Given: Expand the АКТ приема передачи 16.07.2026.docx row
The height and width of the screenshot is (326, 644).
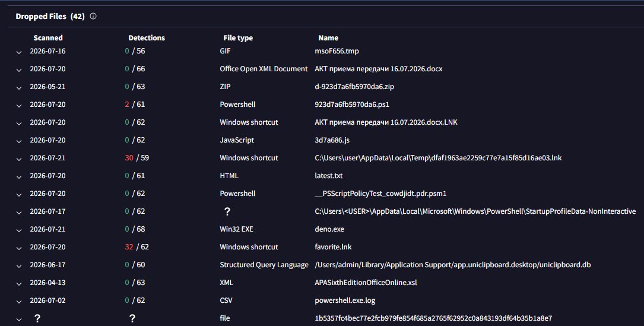Looking at the screenshot, I should 19,70.
